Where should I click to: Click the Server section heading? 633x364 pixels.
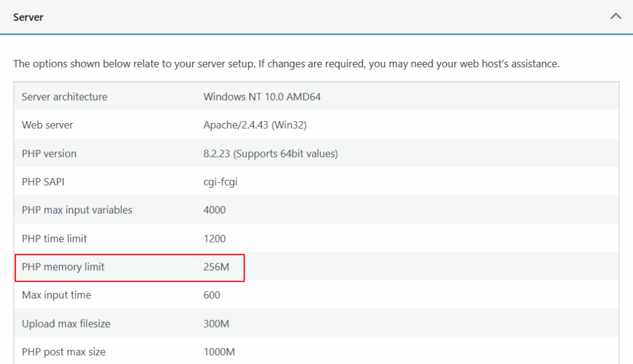[28, 17]
